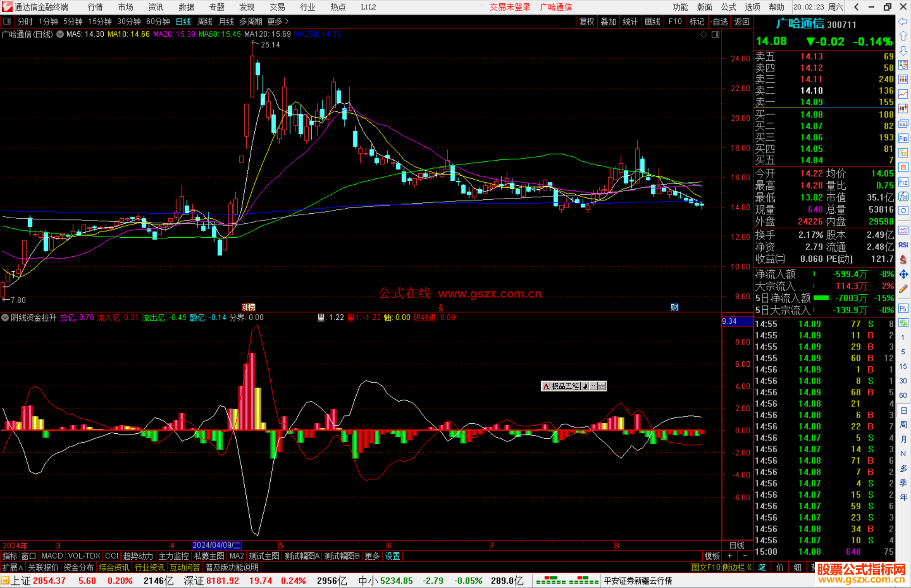
Task: Toggle the 阴线资金拉升 indicator circle button
Action: click(x=5, y=317)
